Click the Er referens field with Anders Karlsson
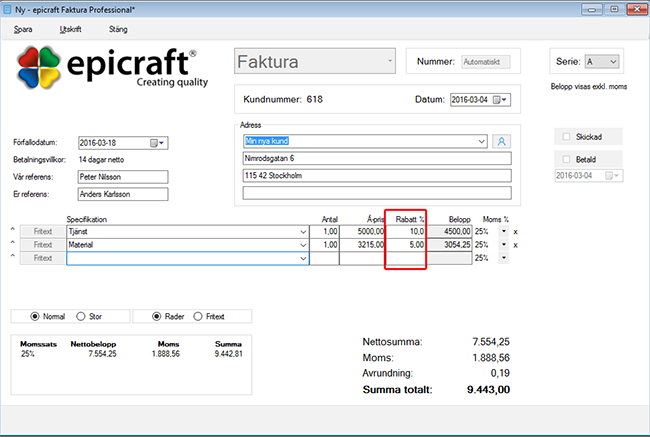650x437 pixels. tap(123, 194)
